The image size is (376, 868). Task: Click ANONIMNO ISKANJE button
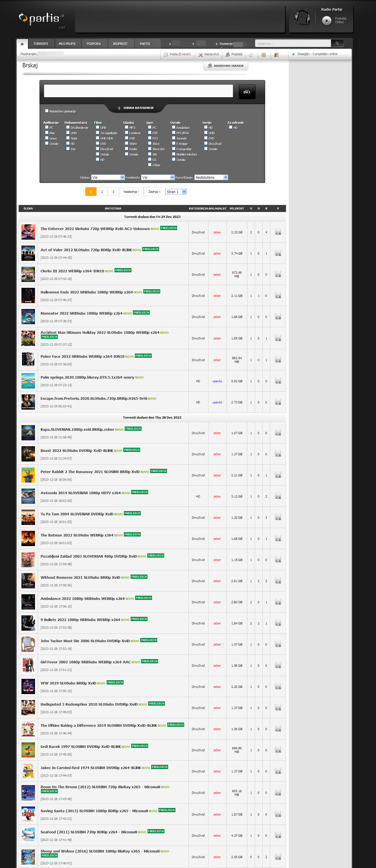pos(226,66)
